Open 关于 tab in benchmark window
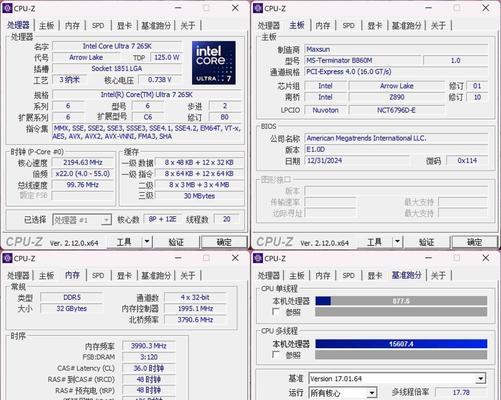The image size is (501, 400). pyautogui.click(x=438, y=275)
